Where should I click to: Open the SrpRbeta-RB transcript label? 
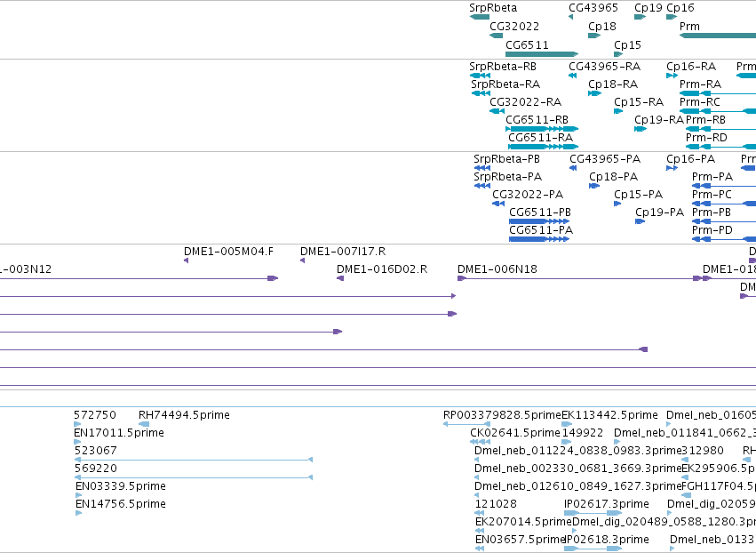pyautogui.click(x=503, y=67)
